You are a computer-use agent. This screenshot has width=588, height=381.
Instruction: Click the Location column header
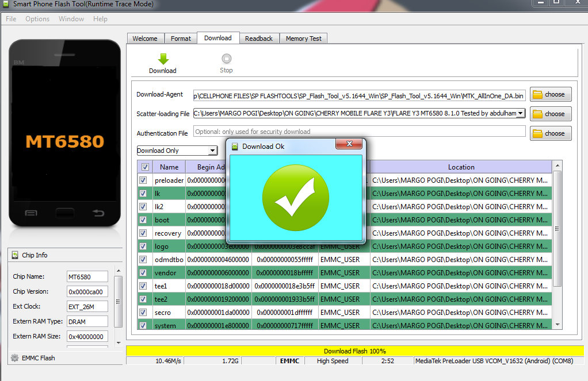[x=461, y=167]
